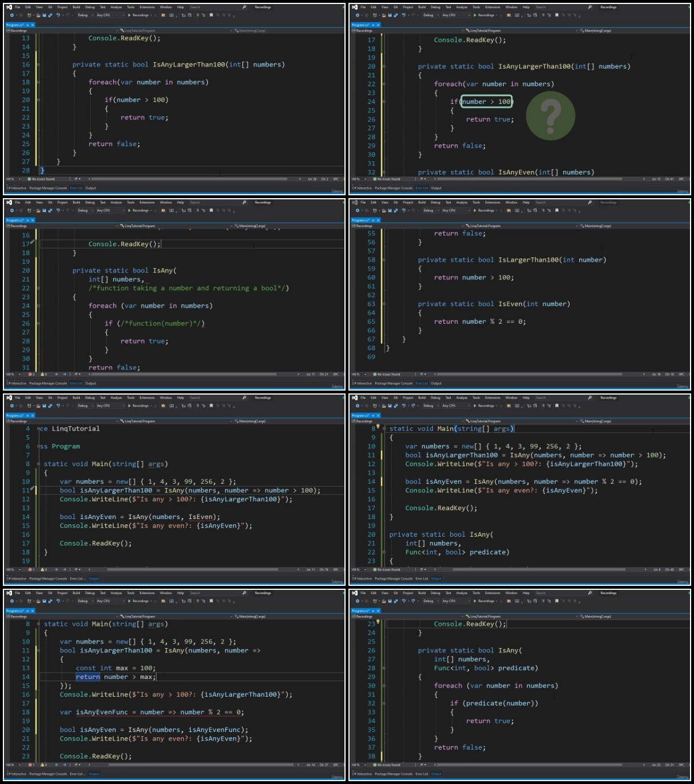
Task: Click lightbulb quick action icon at line 8 of 'Func<int, bool> predicate)' frame
Action: 378,426
